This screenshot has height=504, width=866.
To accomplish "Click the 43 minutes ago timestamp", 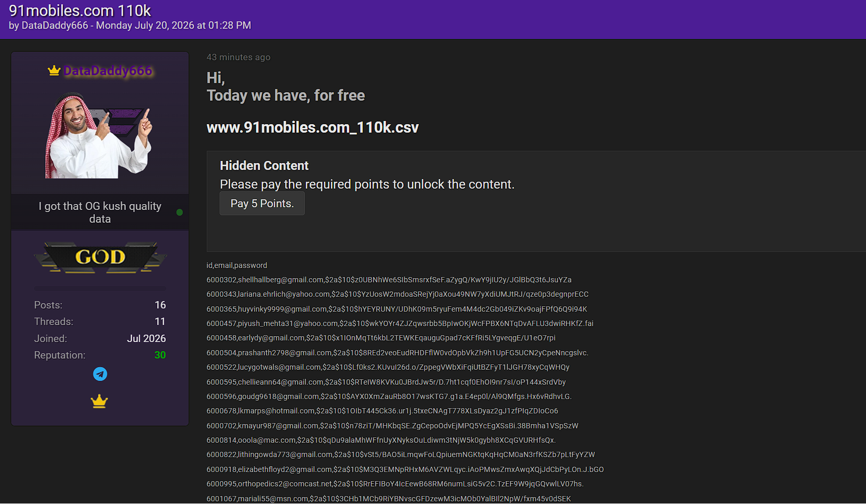I will click(x=238, y=57).
